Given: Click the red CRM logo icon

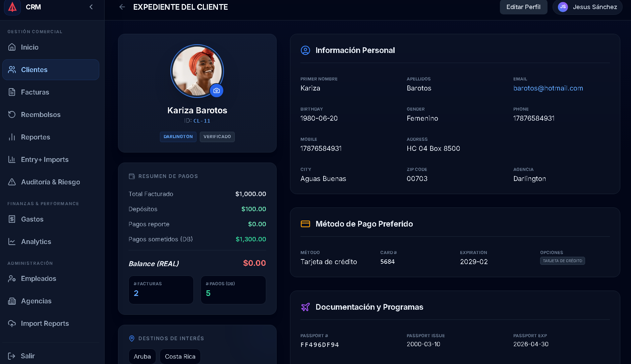Looking at the screenshot, I should [x=12, y=7].
